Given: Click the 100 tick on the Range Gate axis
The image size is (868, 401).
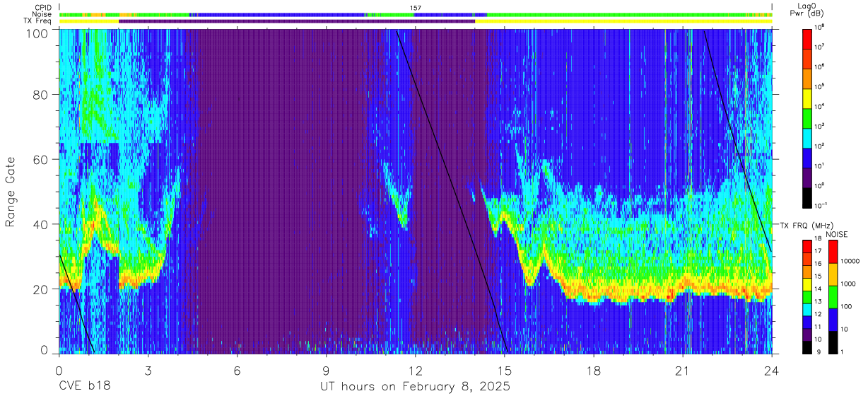Looking at the screenshot, I should [x=37, y=33].
